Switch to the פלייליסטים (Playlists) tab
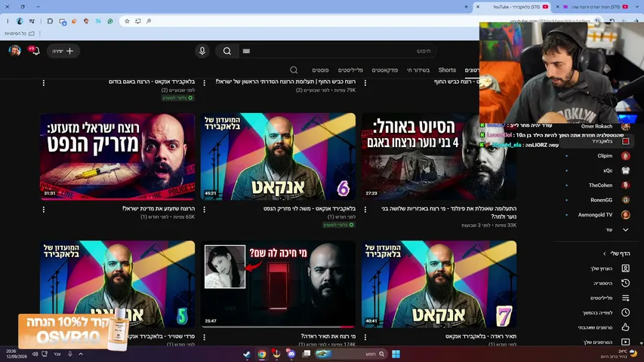 350,70
